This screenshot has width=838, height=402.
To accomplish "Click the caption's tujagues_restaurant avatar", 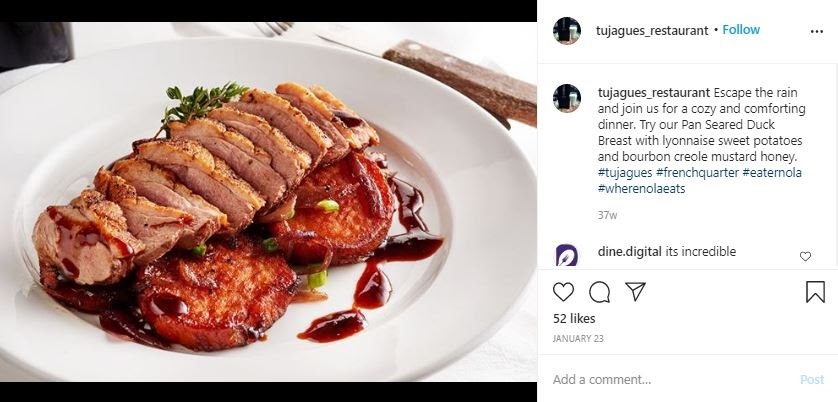I will point(567,98).
